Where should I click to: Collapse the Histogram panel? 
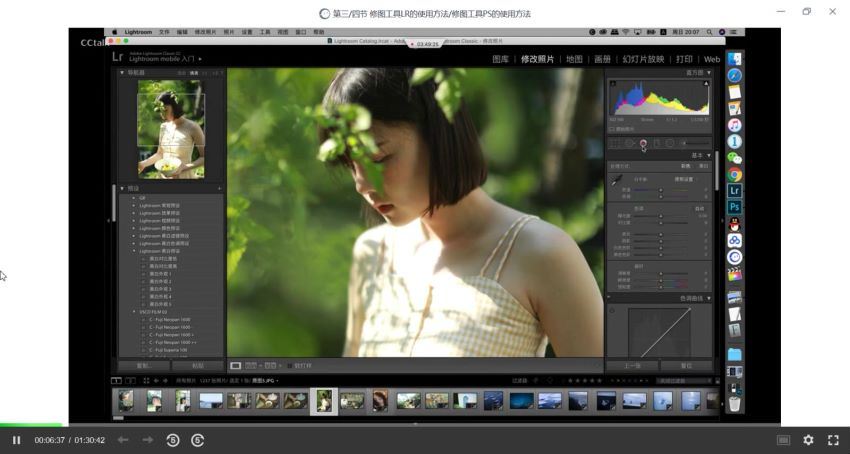click(709, 73)
